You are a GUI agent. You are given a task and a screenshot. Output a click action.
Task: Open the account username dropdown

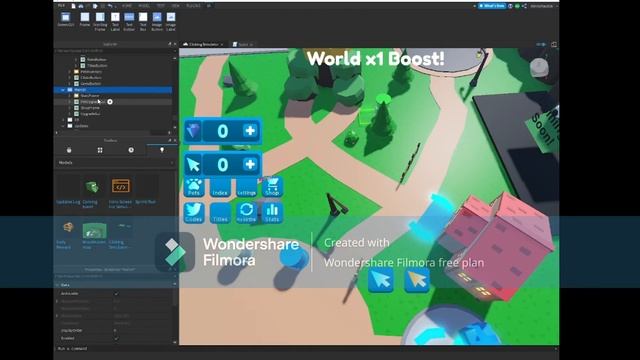[x=543, y=6]
